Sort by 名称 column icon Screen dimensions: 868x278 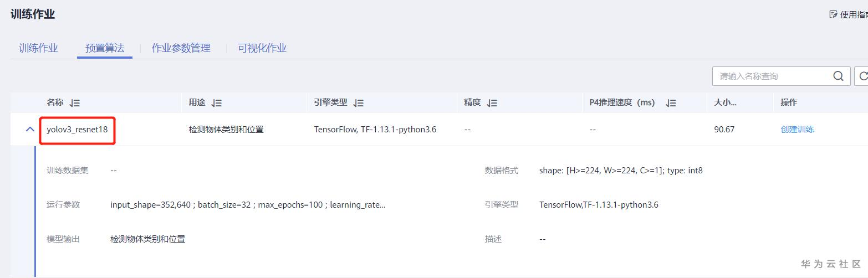pos(75,102)
